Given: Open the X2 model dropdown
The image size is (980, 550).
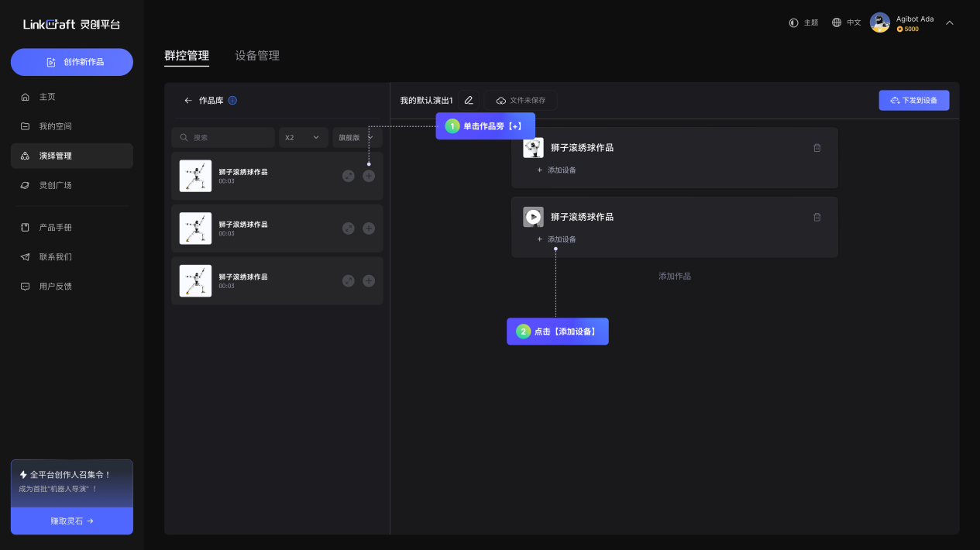Looking at the screenshot, I should pos(303,137).
